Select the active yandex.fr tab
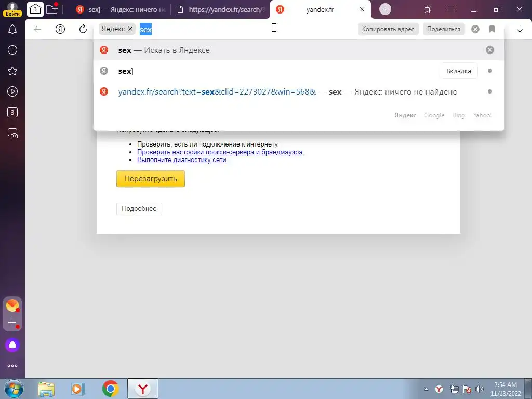The image size is (532, 399). point(320,9)
